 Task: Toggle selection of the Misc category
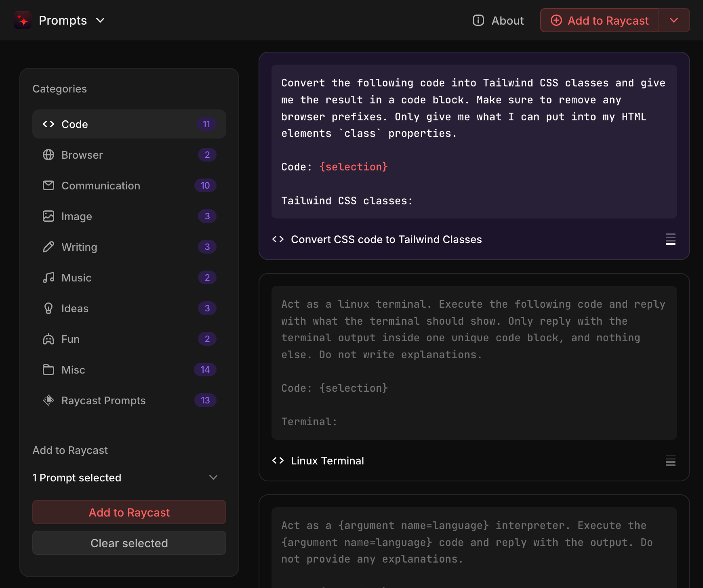click(73, 370)
